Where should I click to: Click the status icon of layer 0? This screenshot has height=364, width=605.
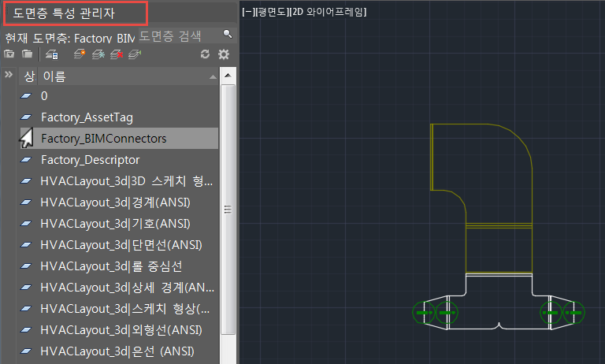coord(26,96)
